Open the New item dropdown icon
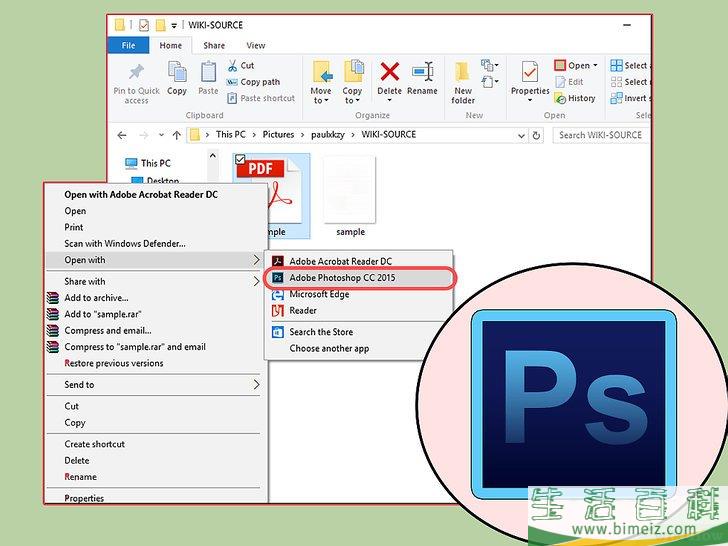This screenshot has width=728, height=546. [x=489, y=65]
